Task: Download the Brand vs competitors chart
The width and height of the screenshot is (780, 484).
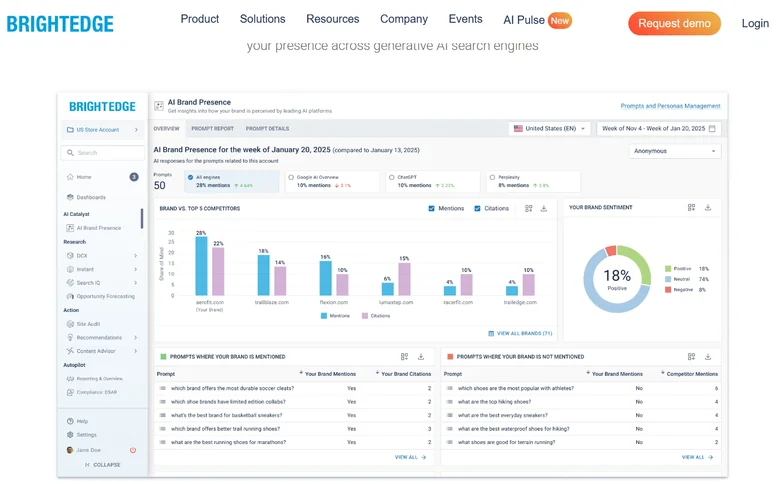Action: click(544, 208)
